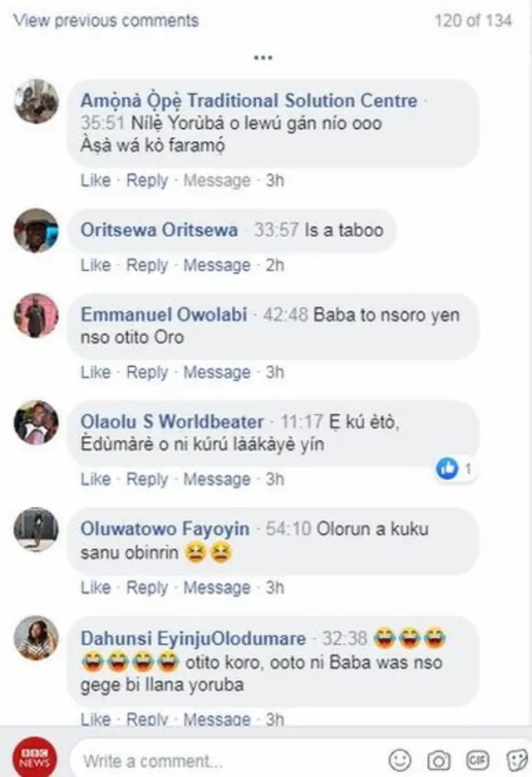
Task: Expand more comments via the ellipsis
Action: (x=264, y=57)
